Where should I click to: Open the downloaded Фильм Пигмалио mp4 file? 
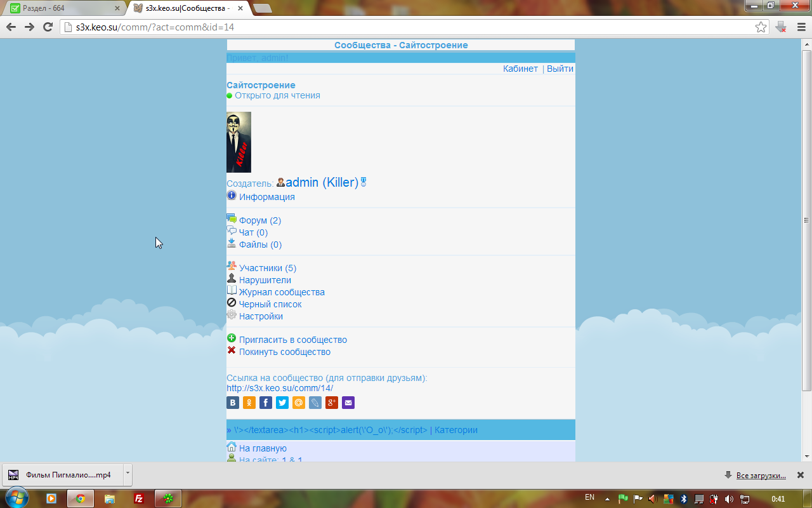coord(62,474)
